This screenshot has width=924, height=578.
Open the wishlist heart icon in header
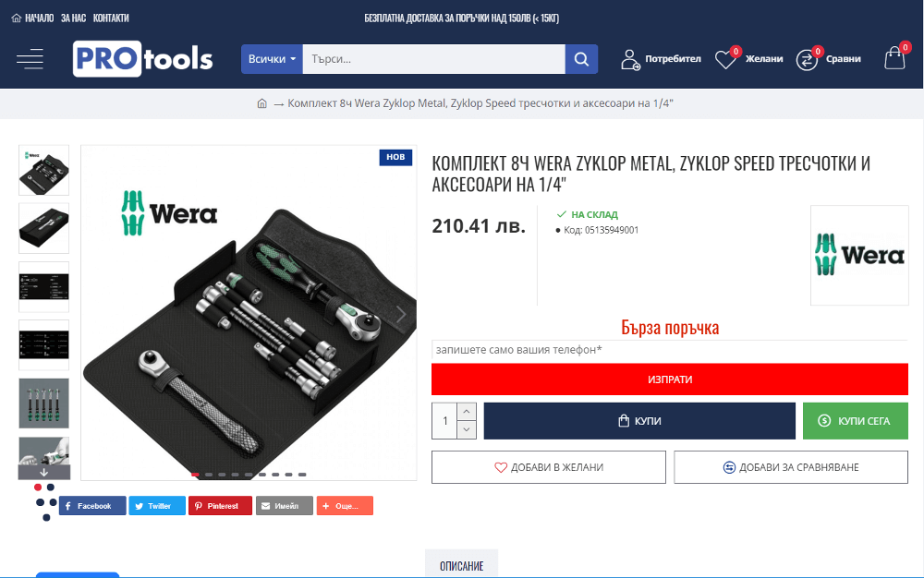pos(725,59)
